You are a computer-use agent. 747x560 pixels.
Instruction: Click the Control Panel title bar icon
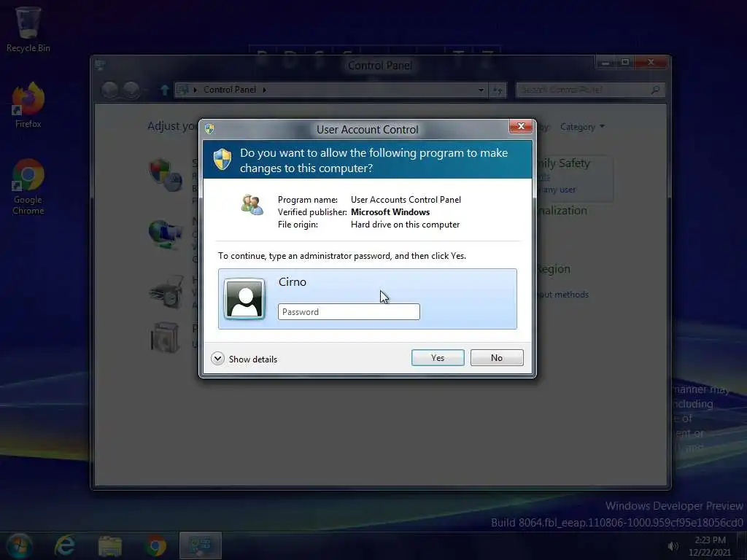tap(100, 65)
